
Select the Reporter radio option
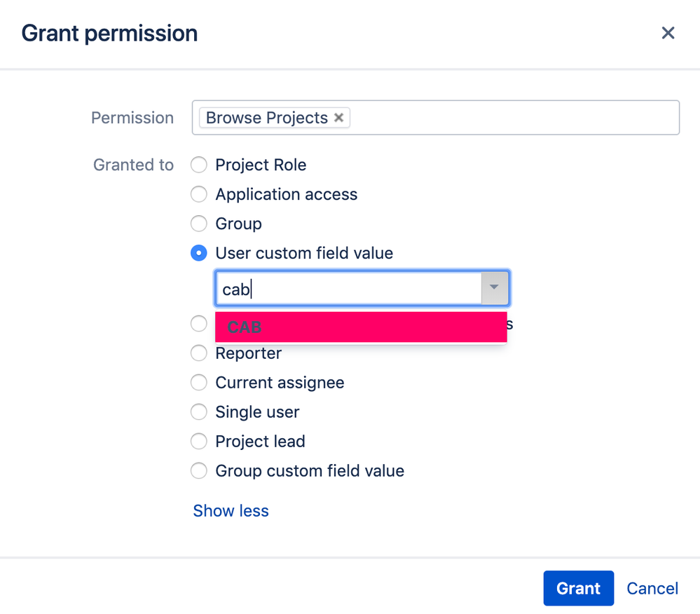pyautogui.click(x=200, y=353)
